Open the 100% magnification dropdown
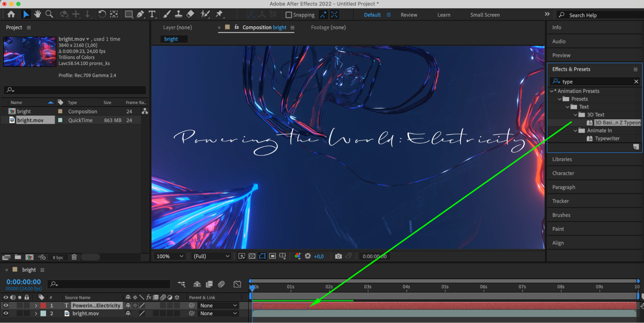The width and height of the screenshot is (644, 323). tap(170, 256)
